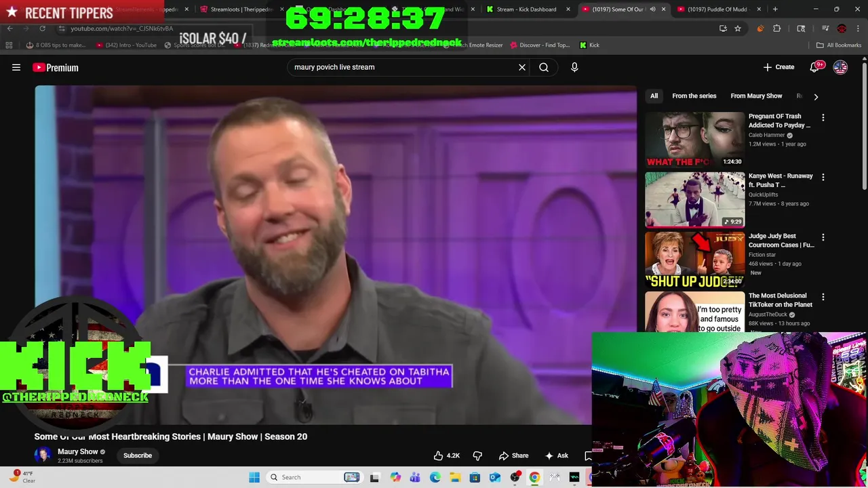Like the video showing 4.2K
The height and width of the screenshot is (488, 868).
coord(446,455)
